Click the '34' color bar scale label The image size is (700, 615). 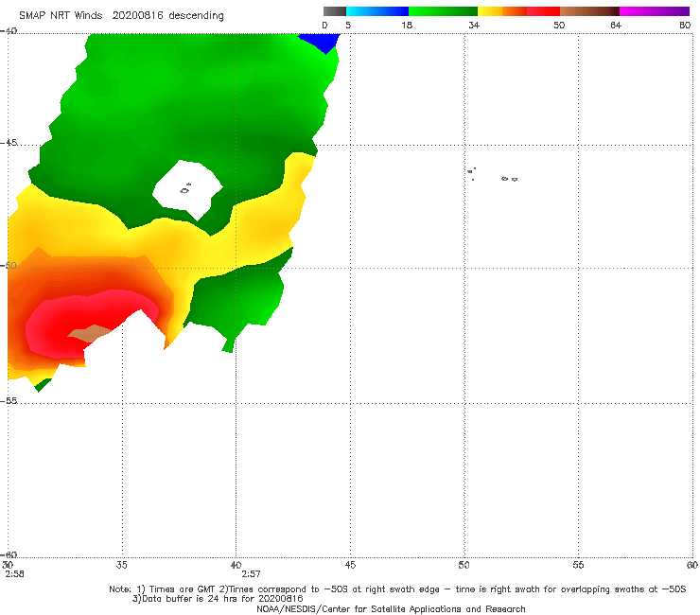474,25
